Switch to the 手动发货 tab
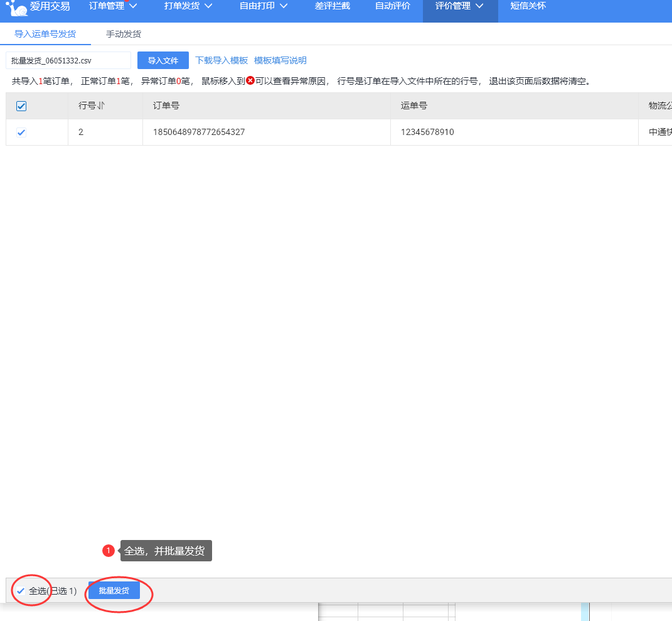Image resolution: width=672 pixels, height=621 pixels. coord(124,34)
